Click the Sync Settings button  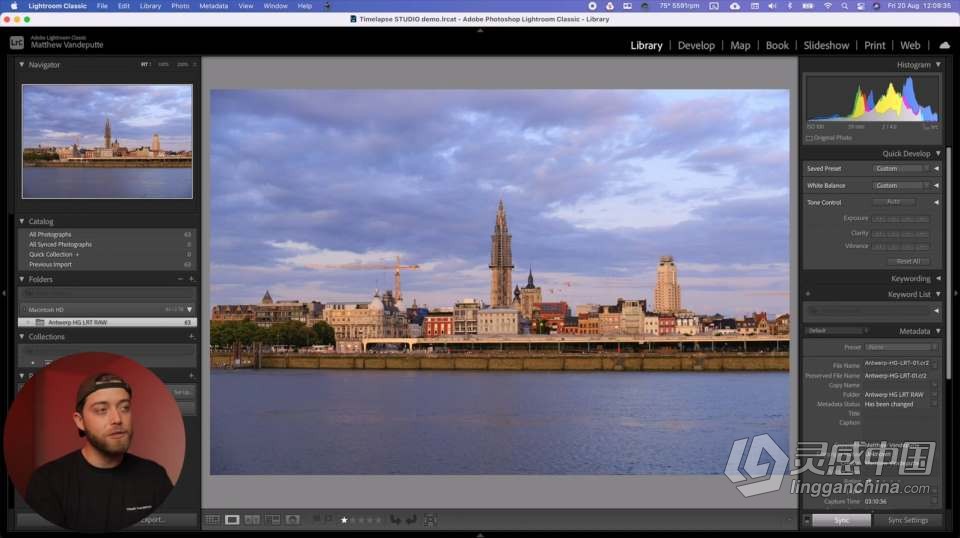[x=908, y=520]
